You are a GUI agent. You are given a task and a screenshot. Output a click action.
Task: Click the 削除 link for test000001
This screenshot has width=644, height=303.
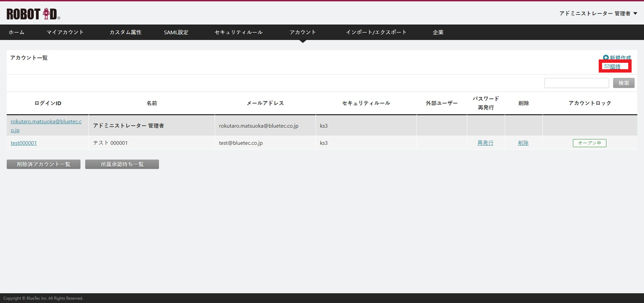tap(523, 143)
